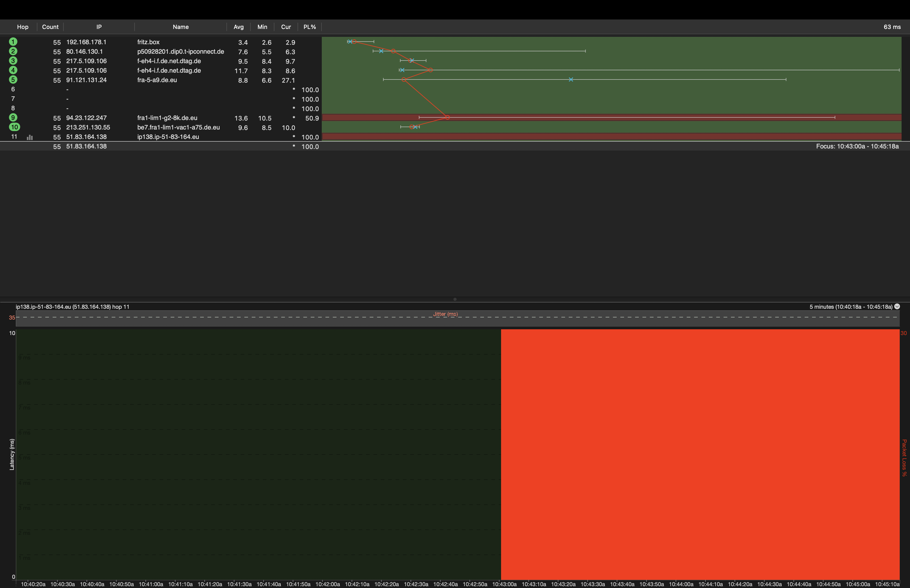Screen dimensions: 910x588
Task: Click the PL% column header
Action: click(x=310, y=27)
